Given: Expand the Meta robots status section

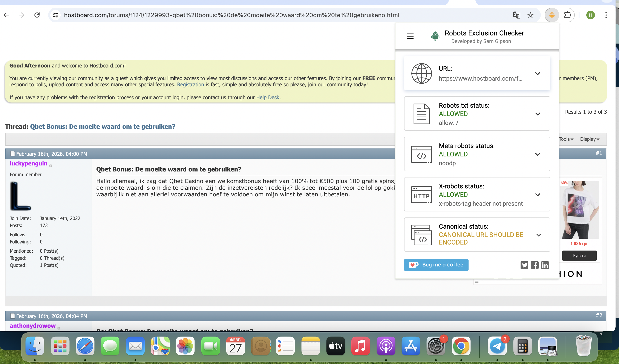Looking at the screenshot, I should 538,154.
